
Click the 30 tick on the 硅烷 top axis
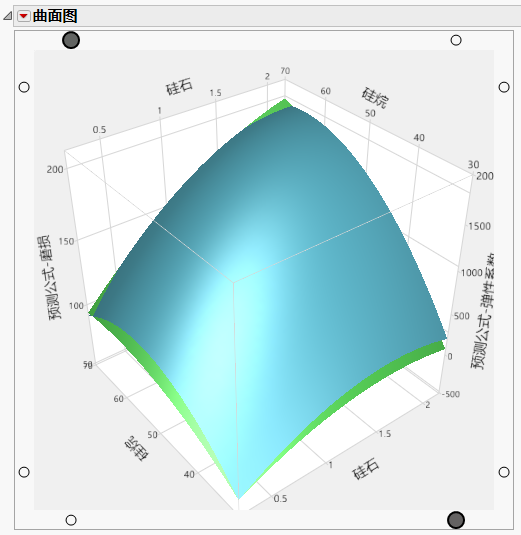point(473,164)
